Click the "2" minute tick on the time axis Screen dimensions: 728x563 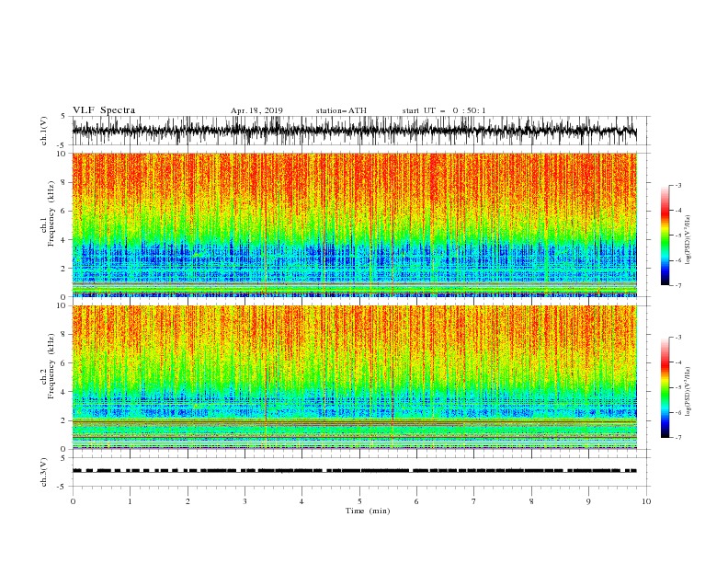188,501
